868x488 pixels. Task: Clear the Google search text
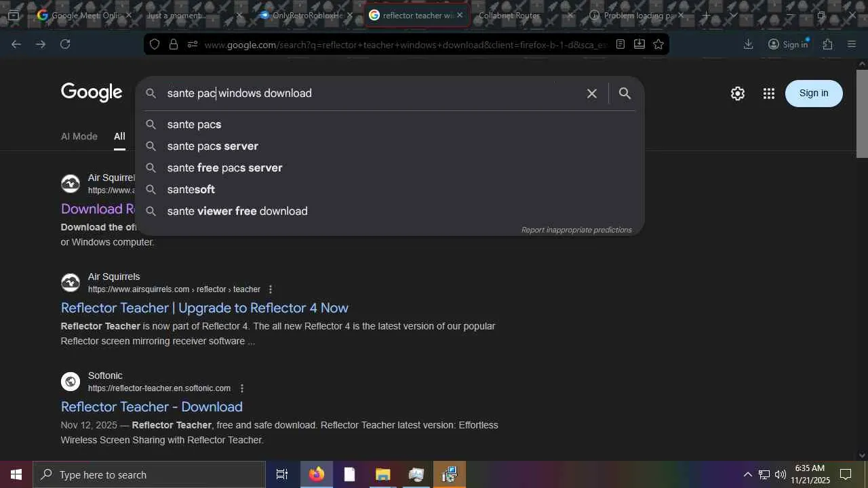pyautogui.click(x=592, y=94)
